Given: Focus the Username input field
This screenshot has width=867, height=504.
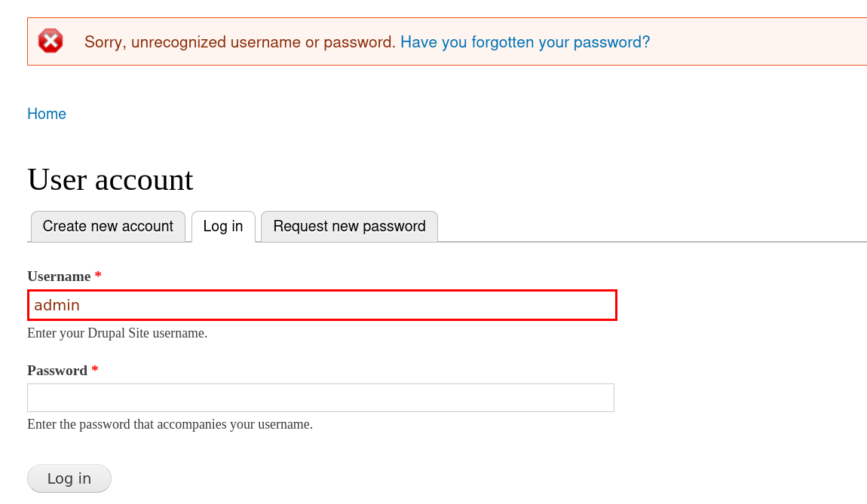Looking at the screenshot, I should (322, 305).
